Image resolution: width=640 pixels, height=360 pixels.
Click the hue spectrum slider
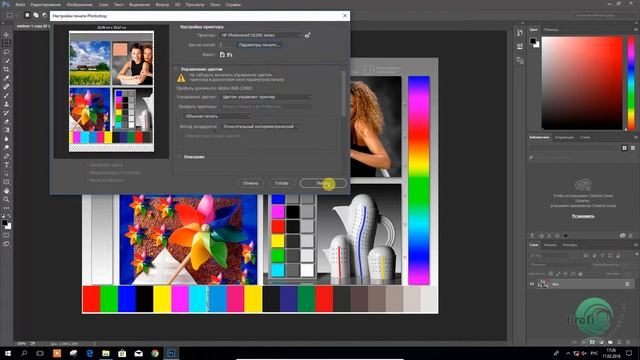coord(631,83)
